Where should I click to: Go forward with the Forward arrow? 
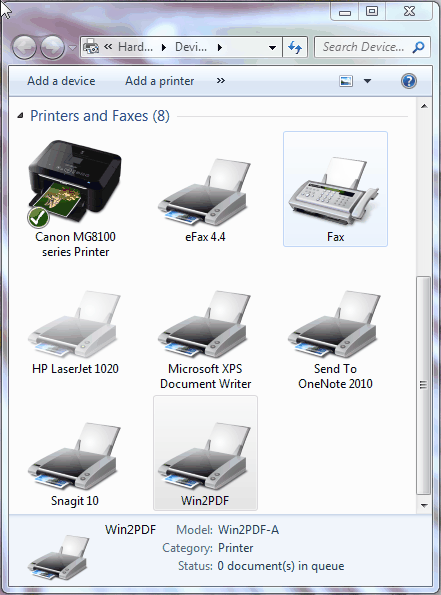(52, 48)
